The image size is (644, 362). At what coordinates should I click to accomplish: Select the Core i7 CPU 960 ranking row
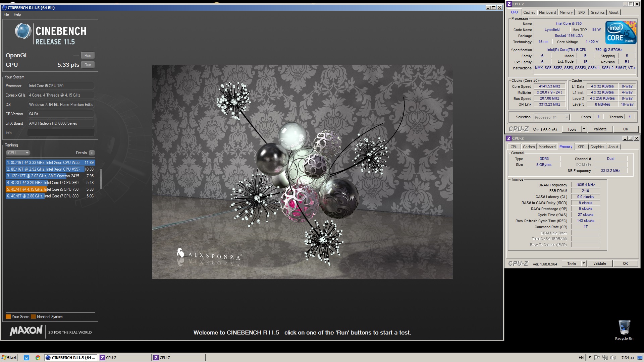click(50, 183)
